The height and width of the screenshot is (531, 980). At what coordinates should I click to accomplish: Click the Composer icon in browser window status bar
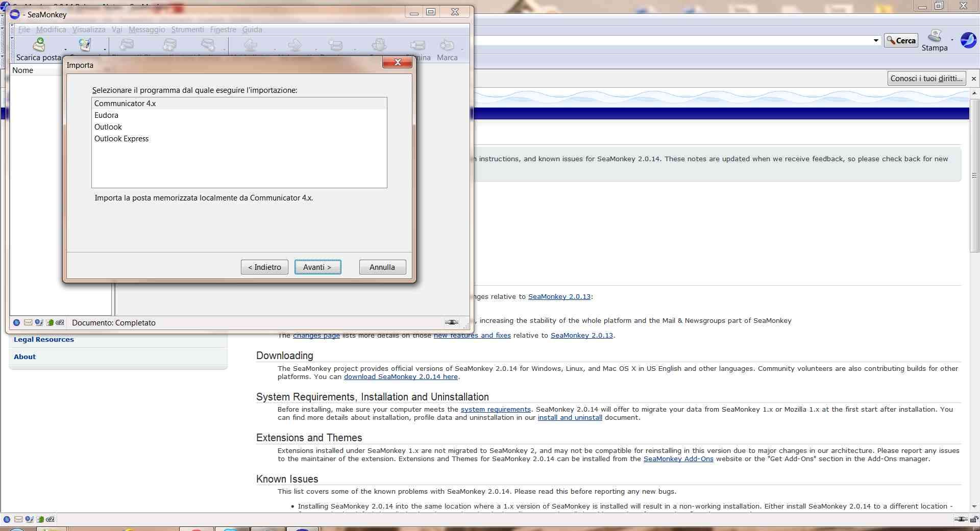(29, 519)
